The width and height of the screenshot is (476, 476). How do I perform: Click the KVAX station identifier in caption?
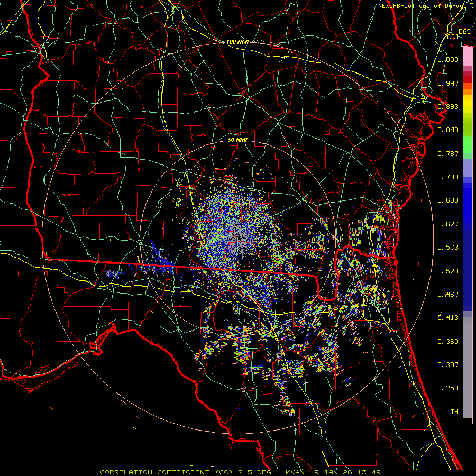296,472
